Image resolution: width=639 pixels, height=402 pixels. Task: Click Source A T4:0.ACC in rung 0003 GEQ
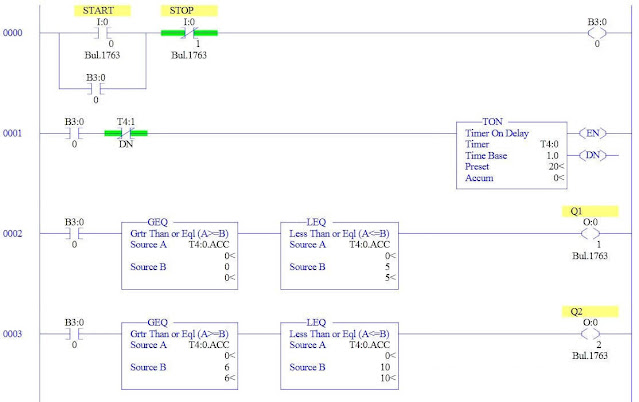click(209, 345)
